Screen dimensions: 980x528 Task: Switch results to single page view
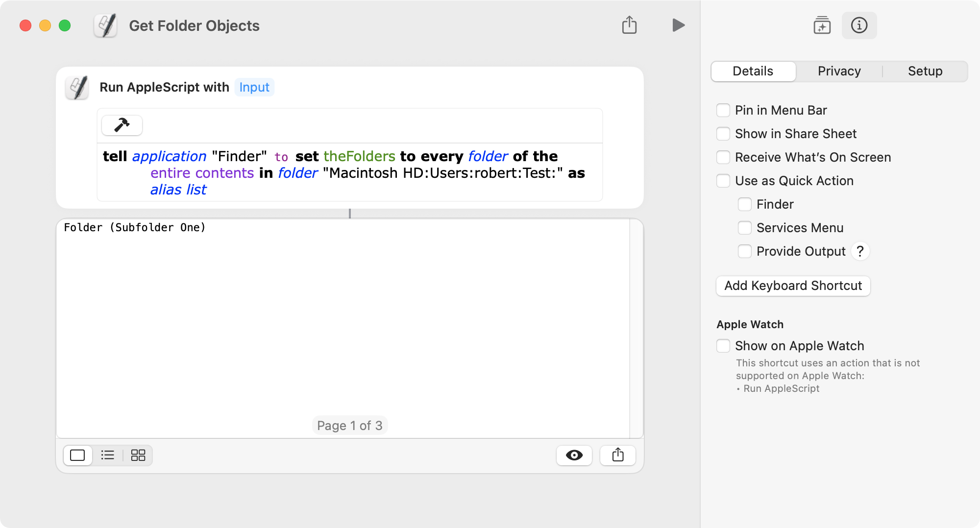[x=77, y=456]
